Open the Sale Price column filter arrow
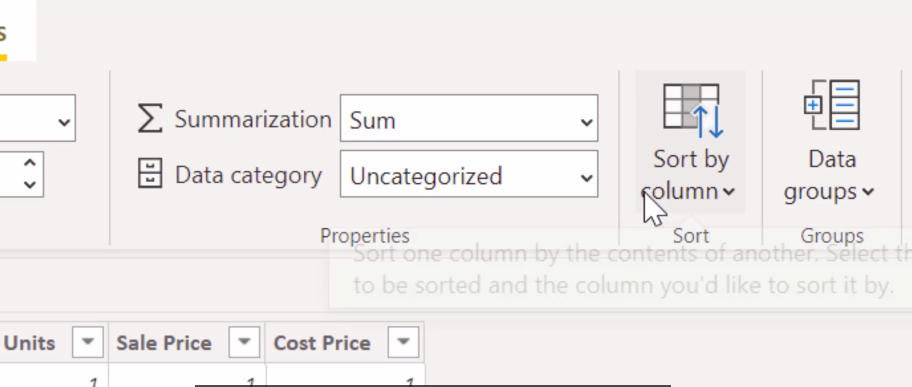 point(244,342)
